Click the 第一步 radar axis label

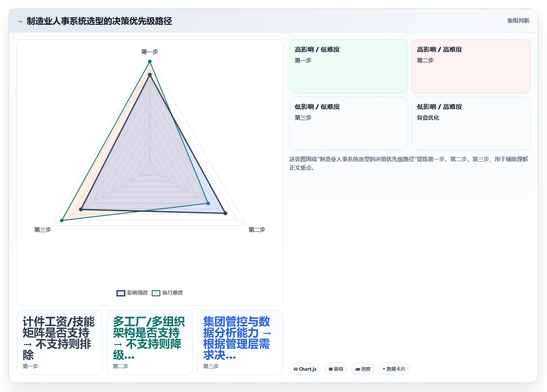coord(150,52)
